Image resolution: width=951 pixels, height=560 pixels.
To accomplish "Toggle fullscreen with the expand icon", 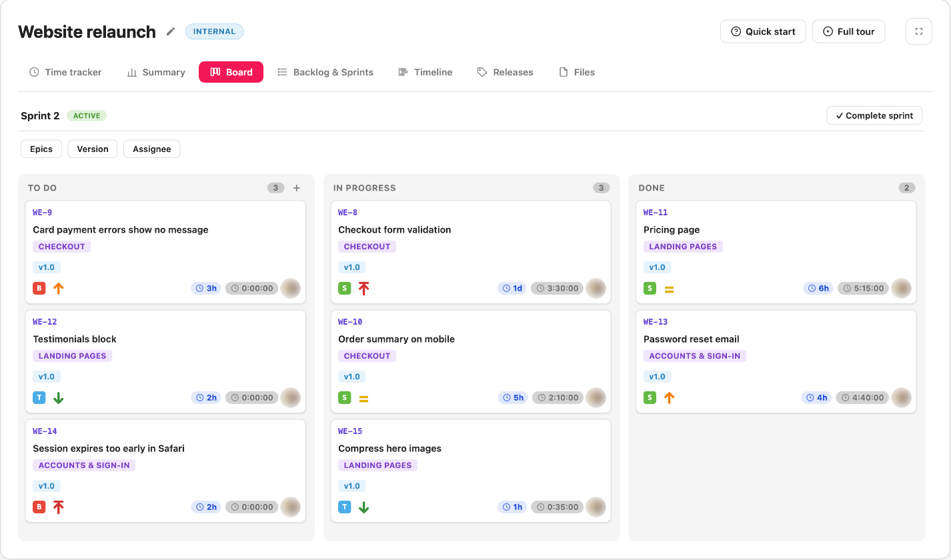I will click(x=918, y=31).
